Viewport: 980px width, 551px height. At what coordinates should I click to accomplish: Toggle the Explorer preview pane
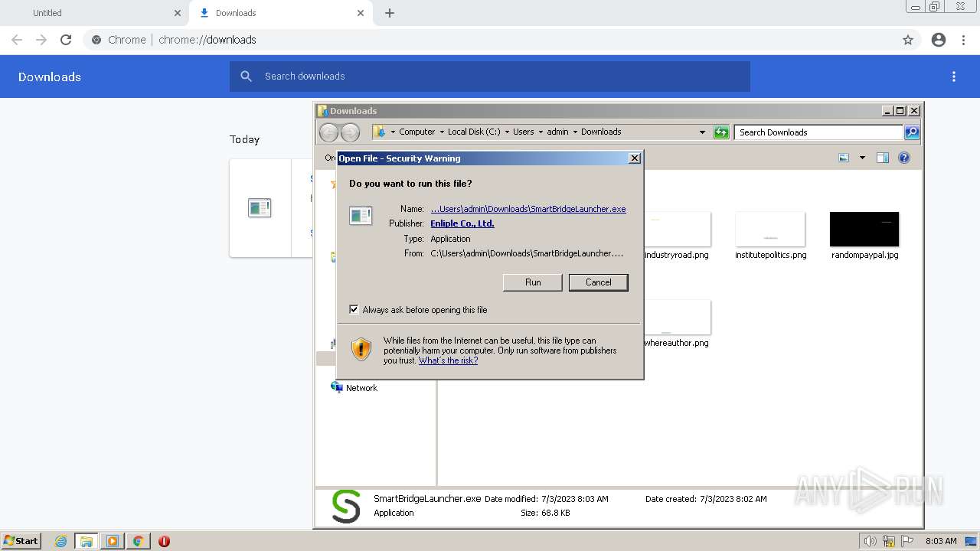(883, 158)
